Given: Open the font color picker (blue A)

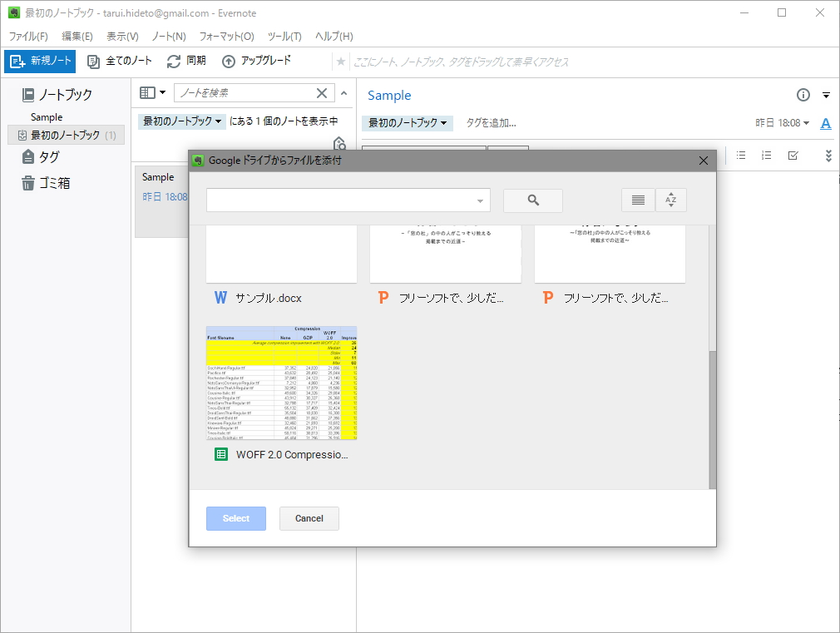Looking at the screenshot, I should pos(825,123).
